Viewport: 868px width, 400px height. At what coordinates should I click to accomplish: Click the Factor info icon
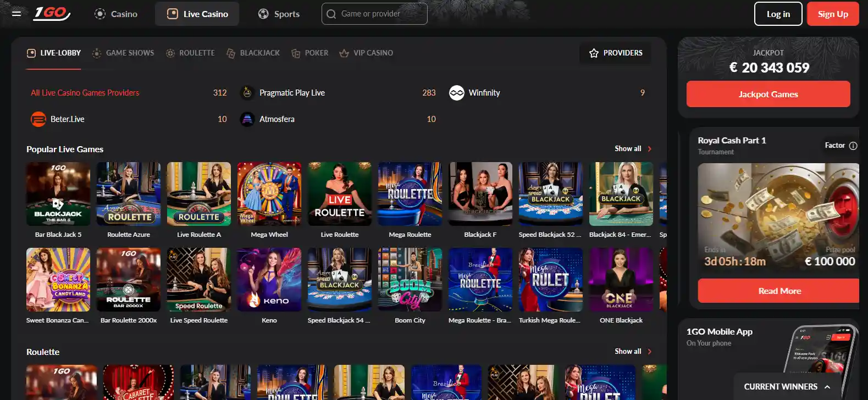(x=853, y=146)
